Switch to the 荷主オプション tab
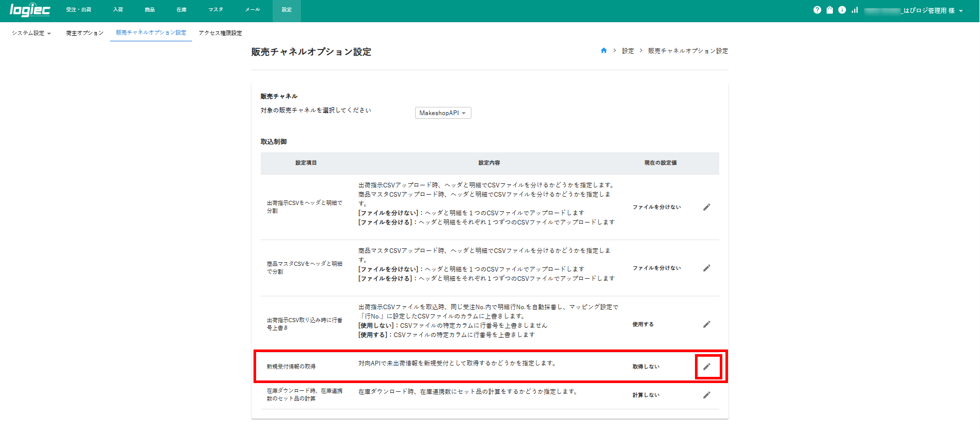The width and height of the screenshot is (980, 429). (85, 33)
